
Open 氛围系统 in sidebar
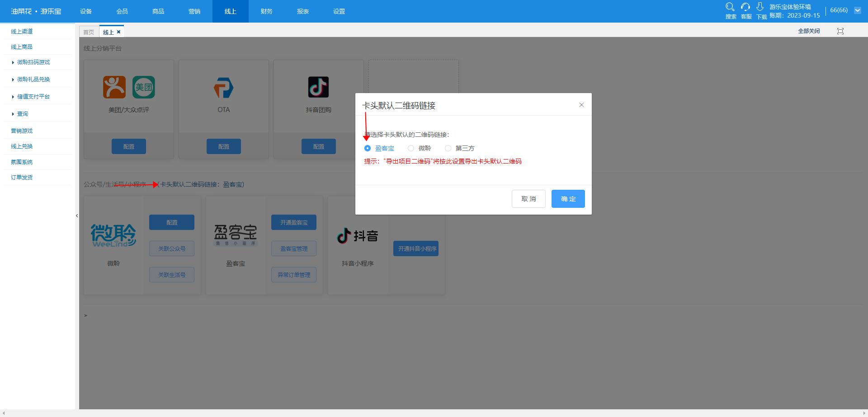[x=22, y=162]
